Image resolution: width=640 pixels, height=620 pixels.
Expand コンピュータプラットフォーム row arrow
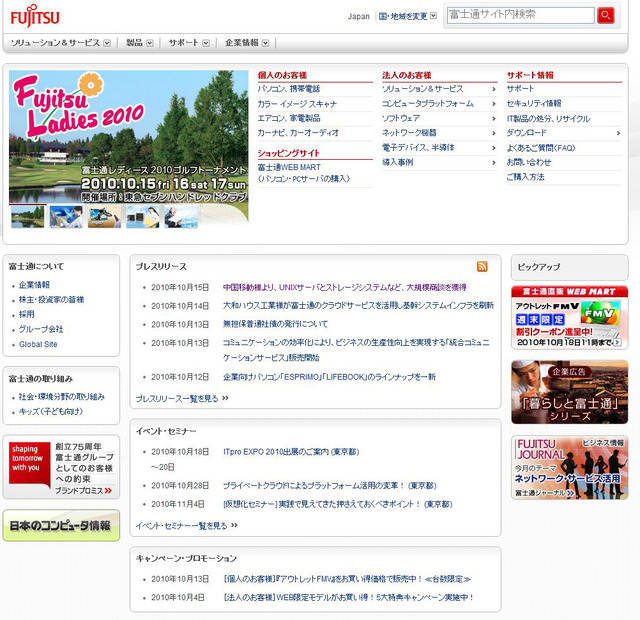point(493,104)
